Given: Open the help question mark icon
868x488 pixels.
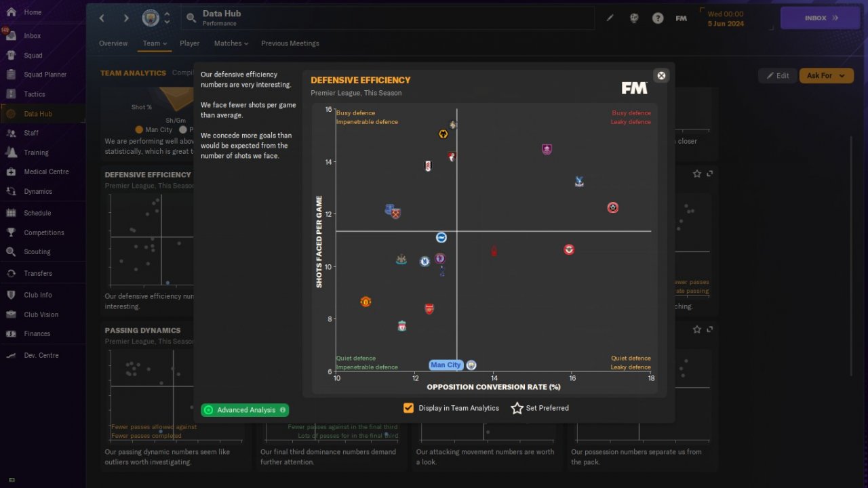Looking at the screenshot, I should click(x=658, y=18).
